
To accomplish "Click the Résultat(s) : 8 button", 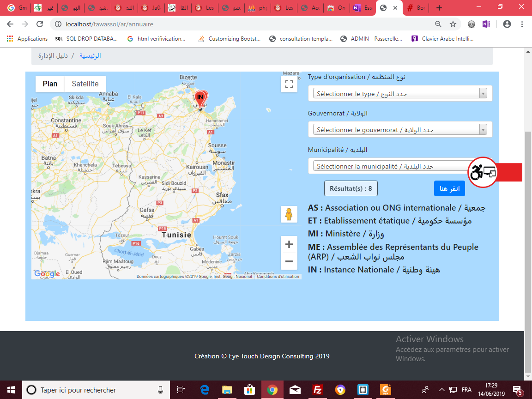I will pos(351,188).
